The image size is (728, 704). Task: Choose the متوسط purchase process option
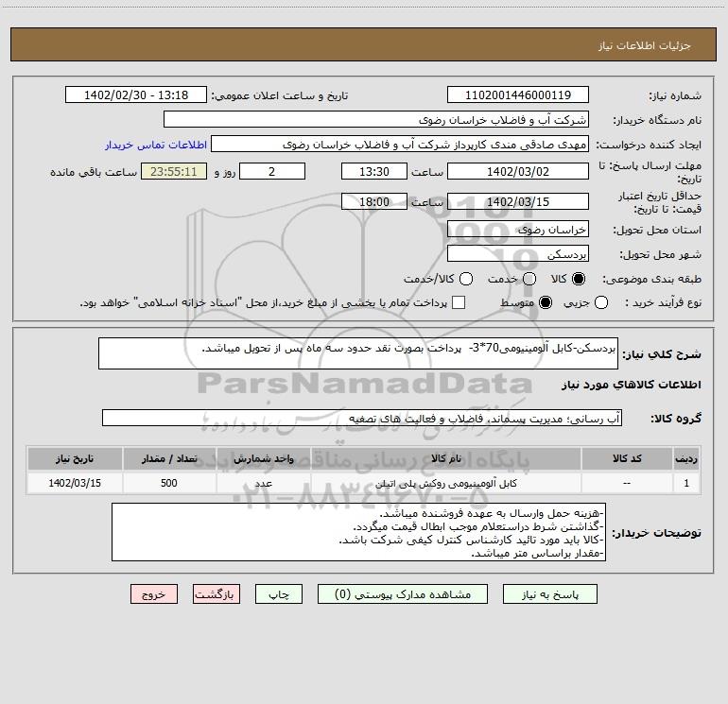[546, 302]
